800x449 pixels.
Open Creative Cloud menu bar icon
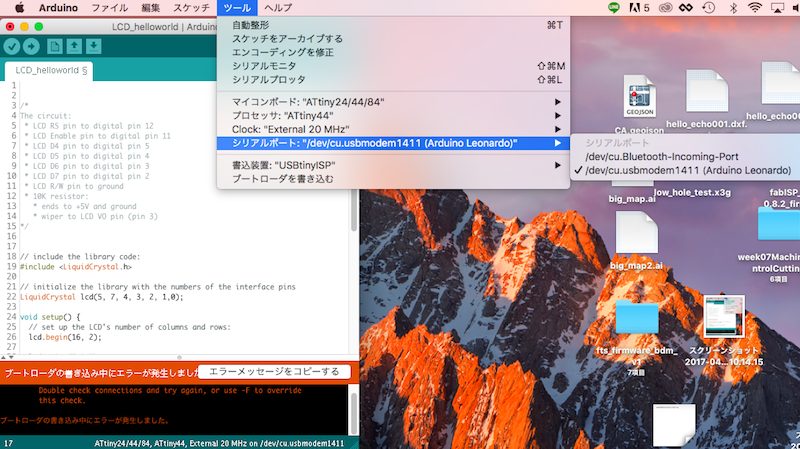coord(665,8)
